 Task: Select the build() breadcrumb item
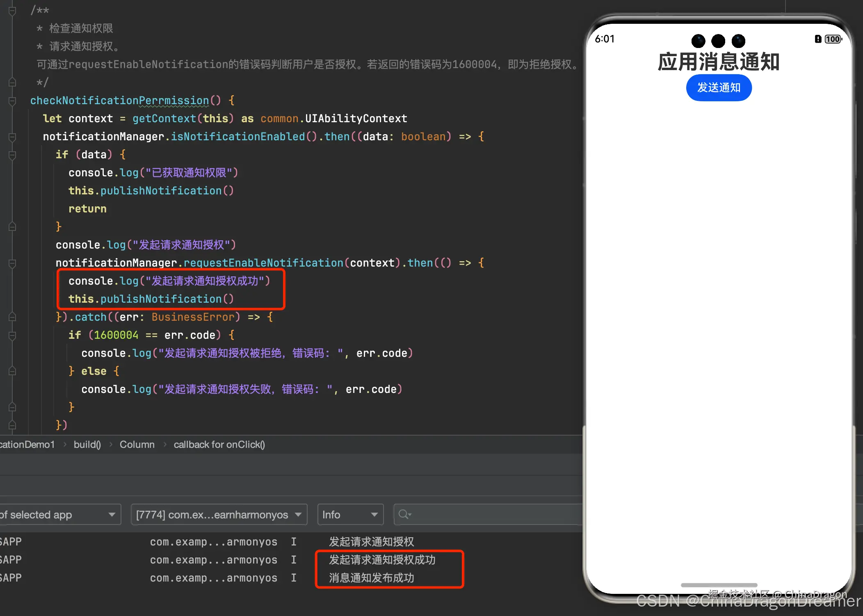(87, 445)
